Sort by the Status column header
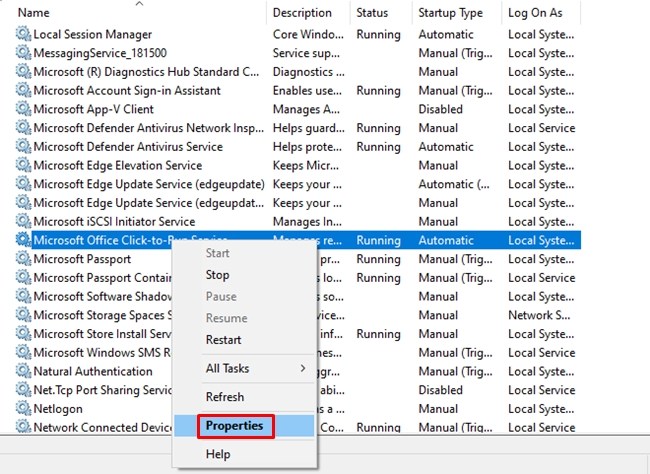The height and width of the screenshot is (474, 650). (x=372, y=13)
